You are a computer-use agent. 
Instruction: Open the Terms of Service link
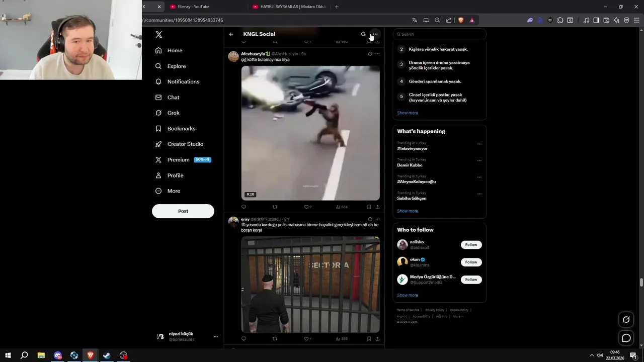coord(408,310)
